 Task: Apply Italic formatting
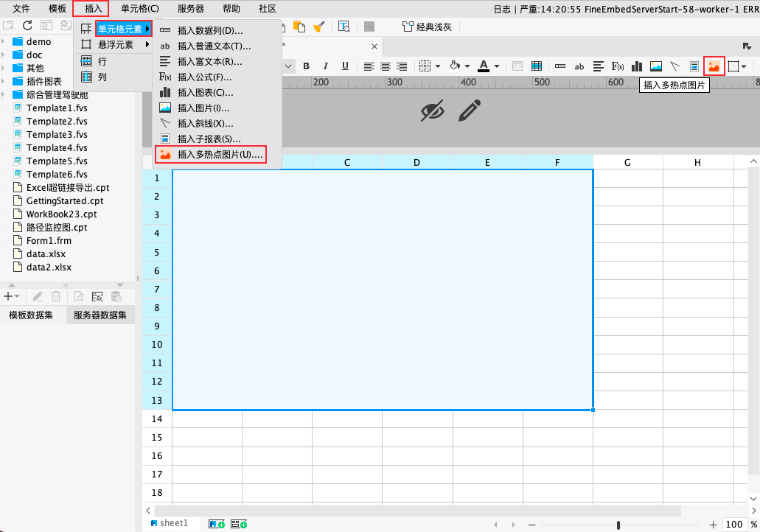click(x=325, y=66)
